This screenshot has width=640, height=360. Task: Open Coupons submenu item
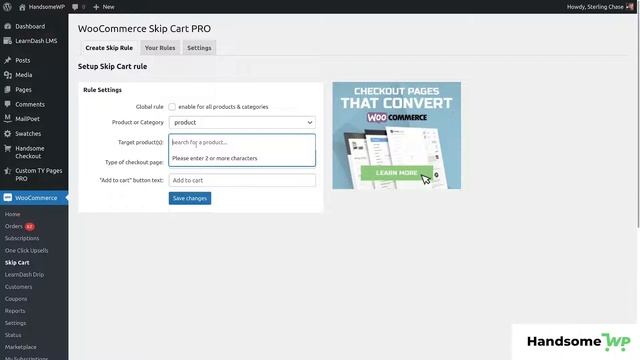pos(16,299)
